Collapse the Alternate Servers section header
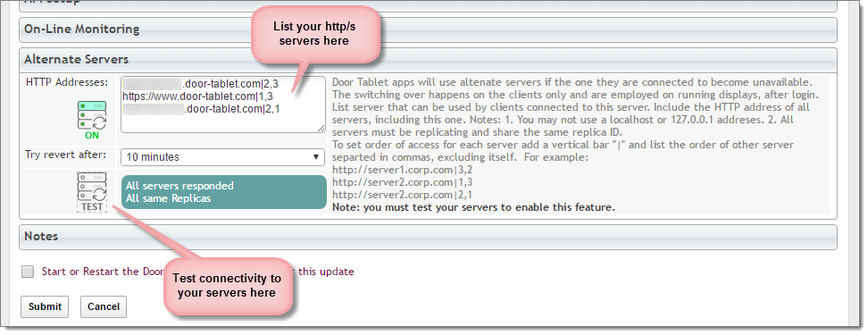This screenshot has width=868, height=335. click(x=428, y=59)
